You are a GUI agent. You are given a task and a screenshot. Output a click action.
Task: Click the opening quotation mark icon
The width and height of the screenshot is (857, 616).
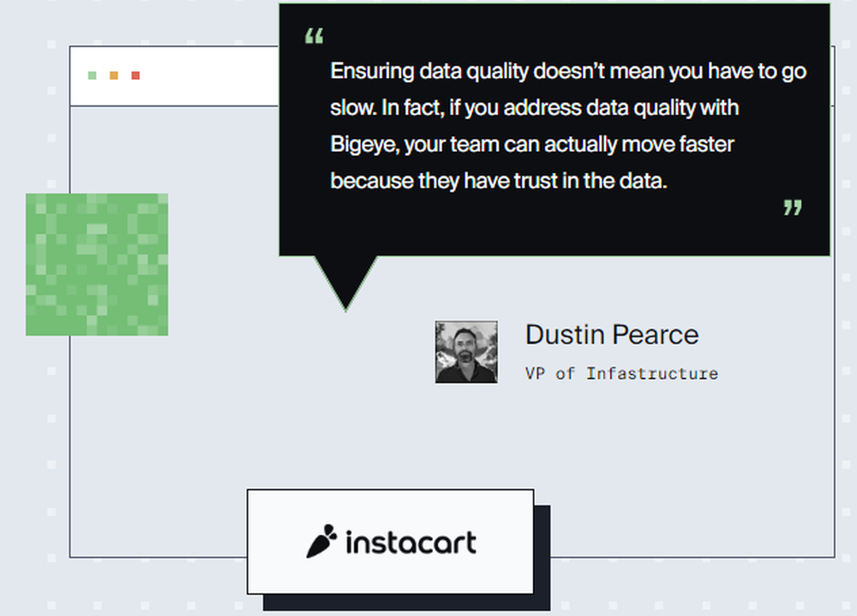(x=315, y=36)
